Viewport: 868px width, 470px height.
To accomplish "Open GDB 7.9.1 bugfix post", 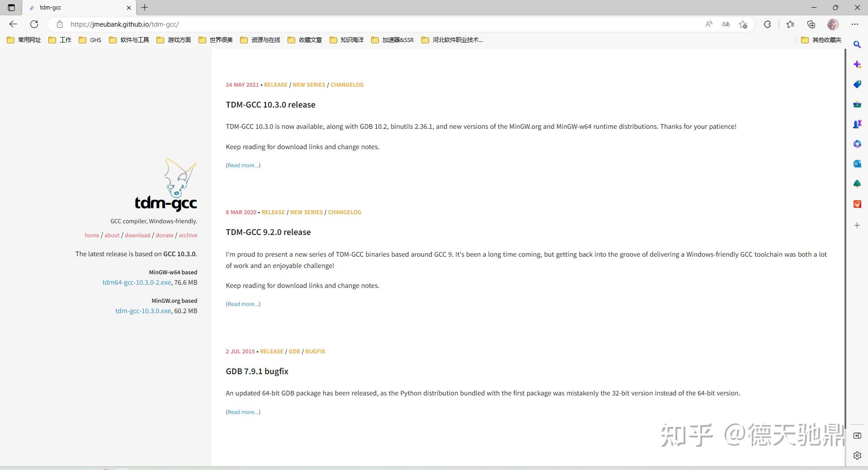I will pyautogui.click(x=257, y=371).
